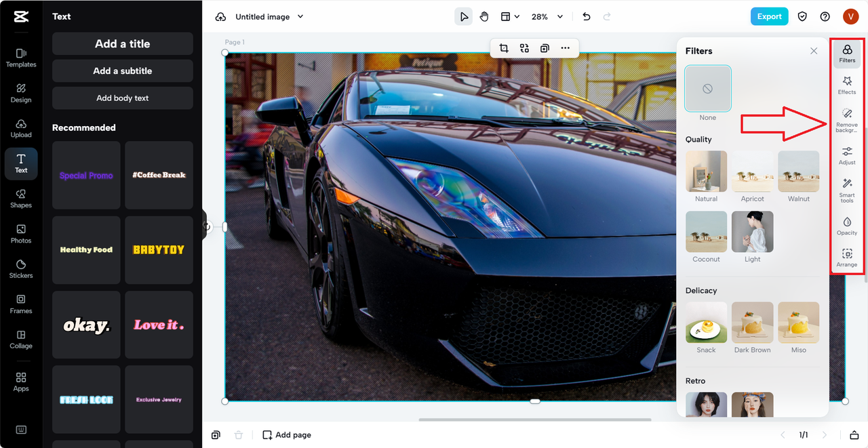
Task: Open the Templates sidebar panel
Action: coord(21,58)
